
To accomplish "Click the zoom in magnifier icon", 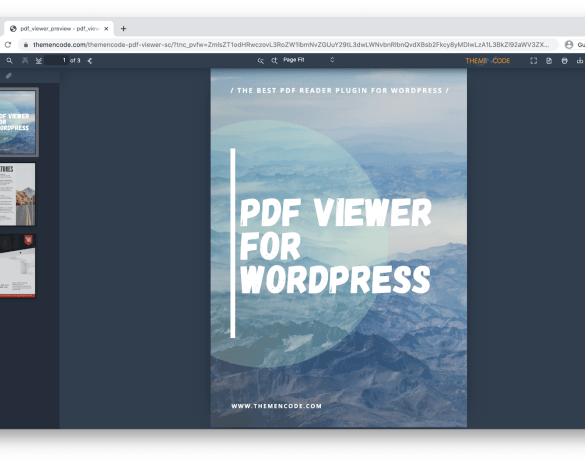I will click(274, 60).
